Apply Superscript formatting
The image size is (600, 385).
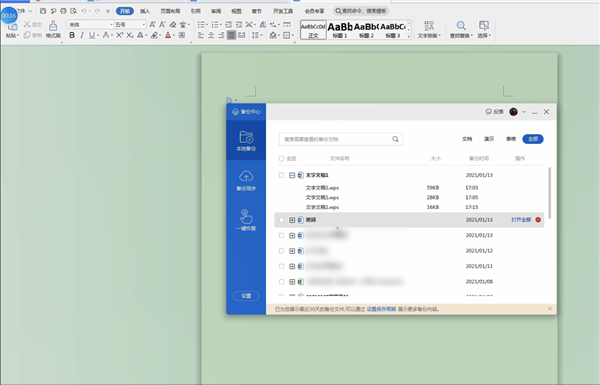click(119, 35)
